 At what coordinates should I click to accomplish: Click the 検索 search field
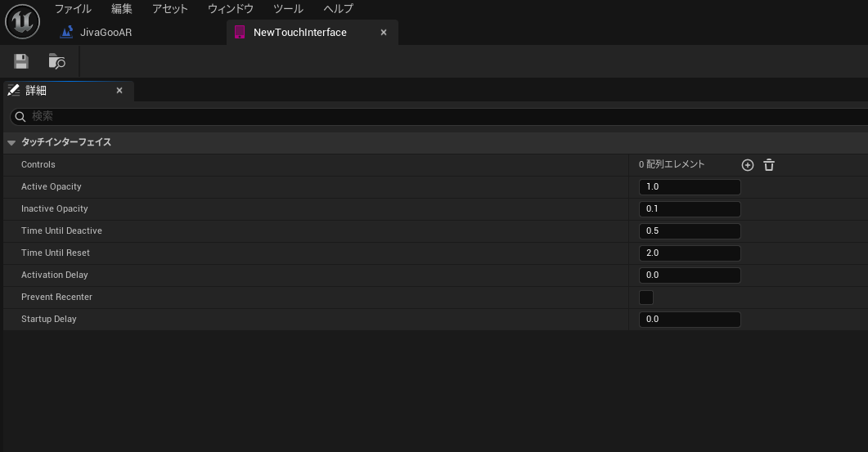tap(442, 117)
